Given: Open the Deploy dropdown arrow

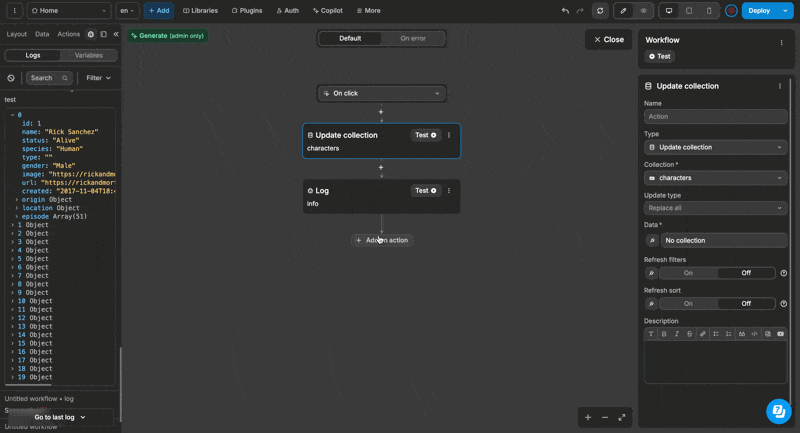Looking at the screenshot, I should click(785, 11).
